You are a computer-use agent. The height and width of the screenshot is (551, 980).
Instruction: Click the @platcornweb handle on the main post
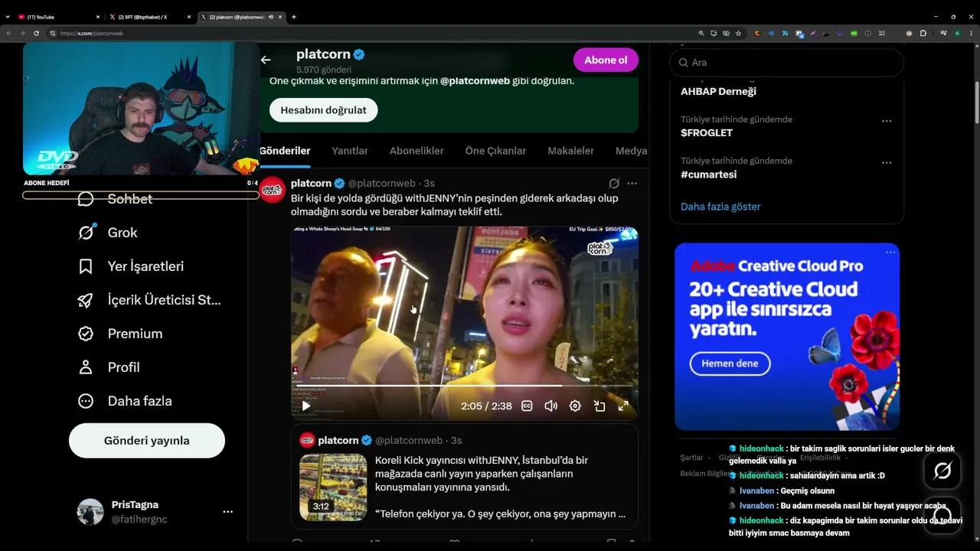click(x=382, y=184)
